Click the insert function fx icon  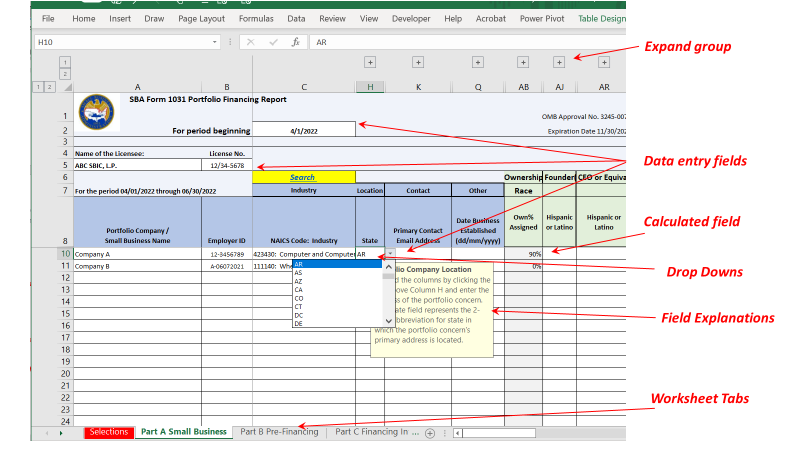295,43
